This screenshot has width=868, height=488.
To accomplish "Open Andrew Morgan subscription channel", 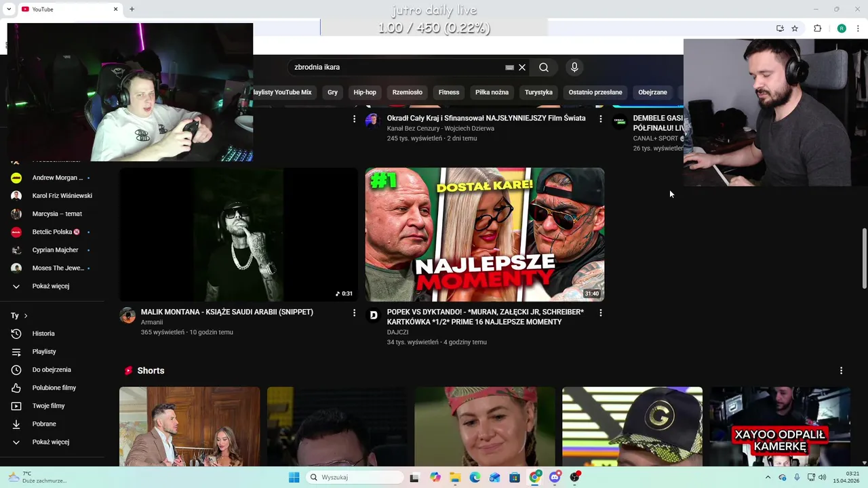I will [52, 178].
